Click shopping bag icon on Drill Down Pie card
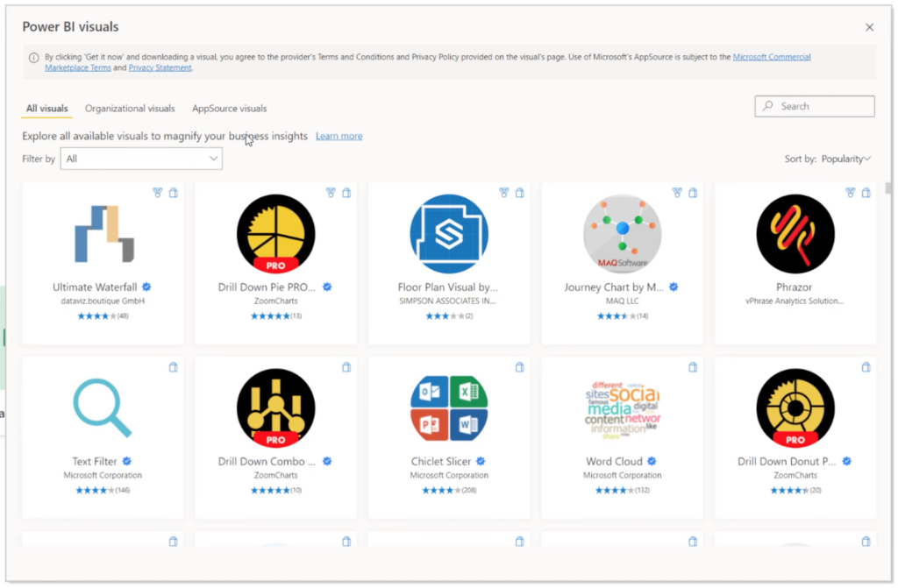The height and width of the screenshot is (588, 898). [x=346, y=193]
